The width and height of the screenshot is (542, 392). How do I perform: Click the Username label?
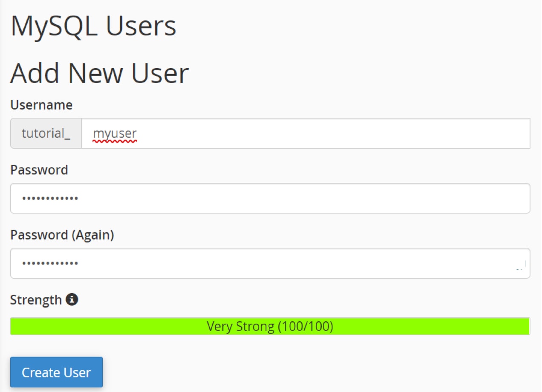tap(41, 105)
